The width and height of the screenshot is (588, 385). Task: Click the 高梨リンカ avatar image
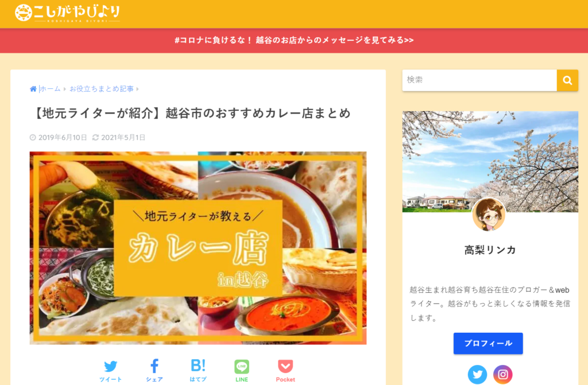489,215
